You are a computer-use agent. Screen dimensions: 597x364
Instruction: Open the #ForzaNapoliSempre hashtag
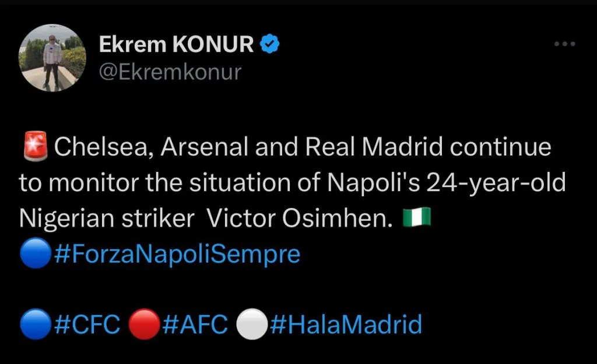176,255
